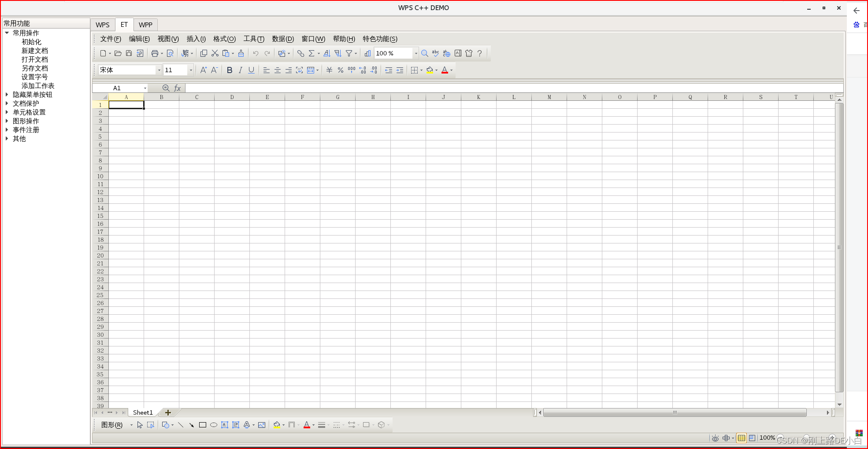
Task: Open help via the question mark icon
Action: (480, 53)
